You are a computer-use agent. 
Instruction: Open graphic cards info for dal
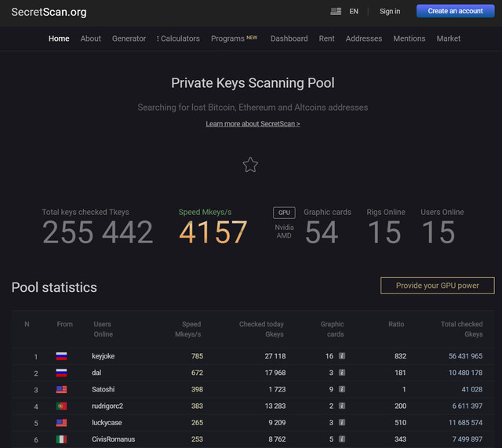(342, 373)
